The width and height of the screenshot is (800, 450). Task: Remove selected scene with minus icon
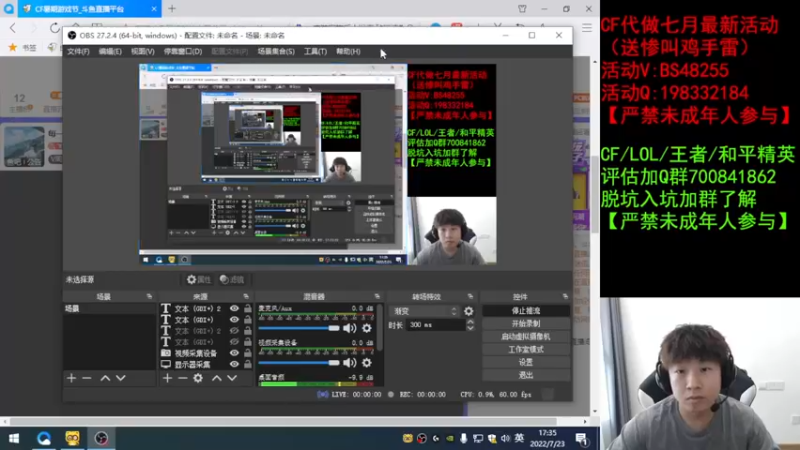pos(87,378)
